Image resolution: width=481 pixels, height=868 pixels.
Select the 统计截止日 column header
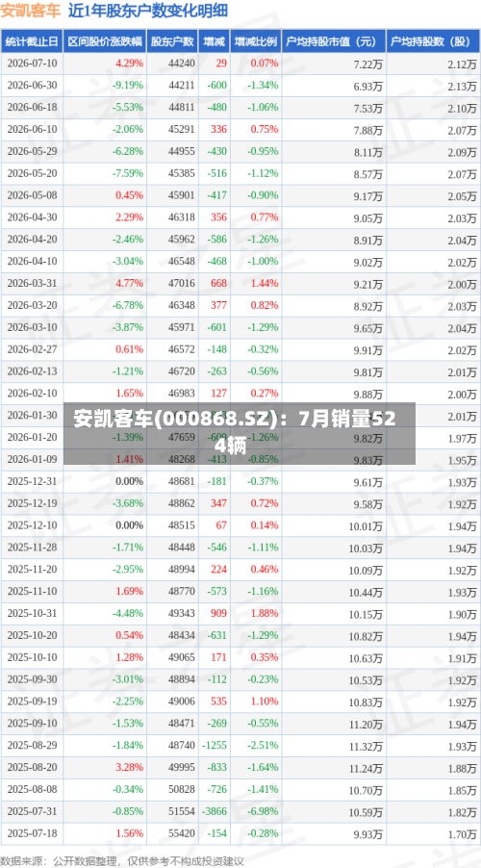point(32,41)
